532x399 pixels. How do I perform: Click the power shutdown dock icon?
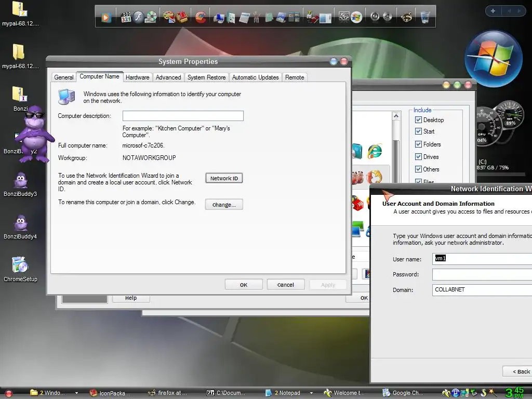click(x=375, y=16)
